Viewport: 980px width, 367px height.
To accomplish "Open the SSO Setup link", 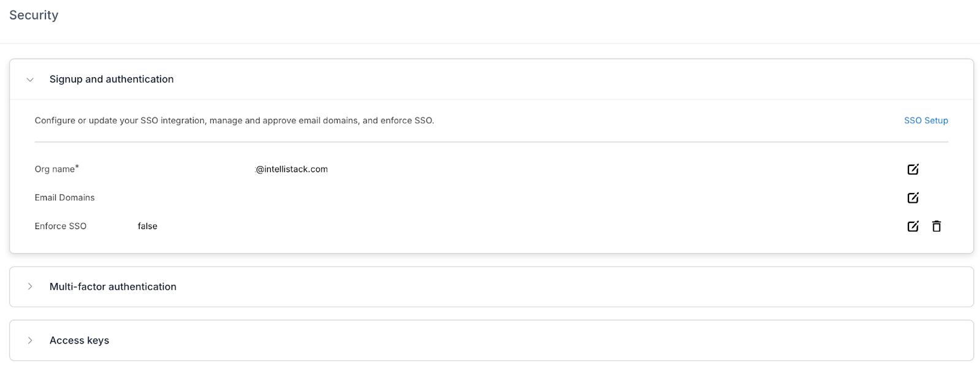I will 925,121.
